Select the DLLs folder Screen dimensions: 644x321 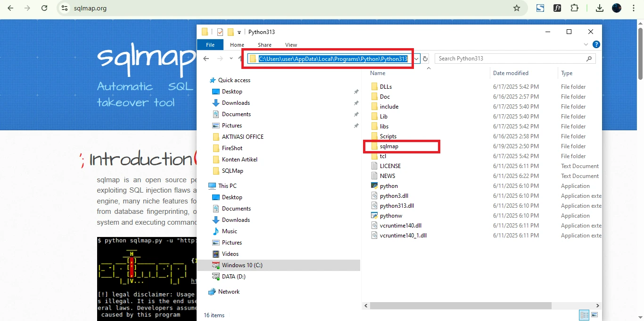click(x=386, y=87)
